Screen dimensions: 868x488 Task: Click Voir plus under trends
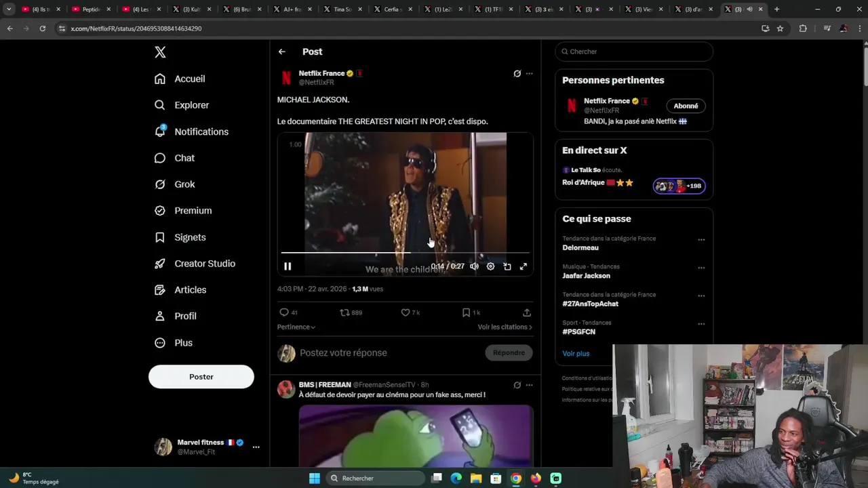tap(576, 354)
